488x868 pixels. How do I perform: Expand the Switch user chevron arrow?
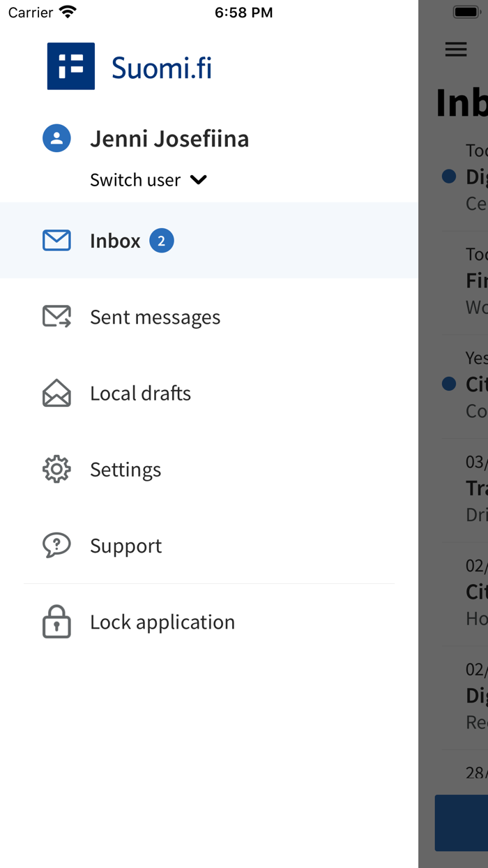pos(199,180)
